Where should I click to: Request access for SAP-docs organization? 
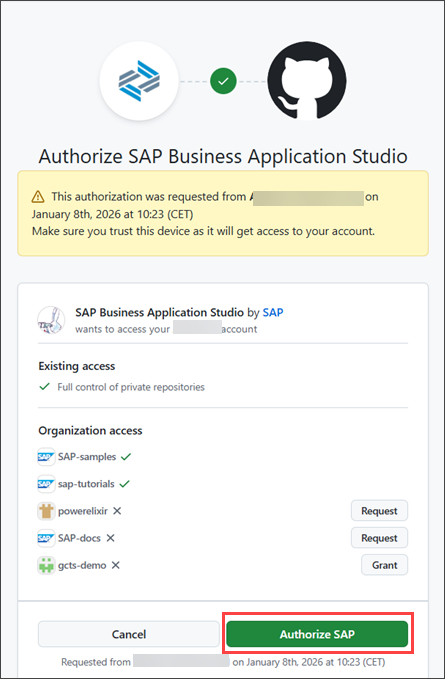pyautogui.click(x=379, y=538)
